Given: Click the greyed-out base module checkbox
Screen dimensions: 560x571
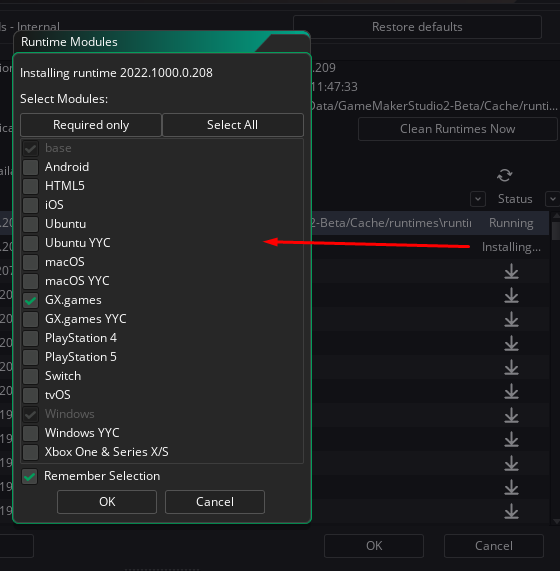Looking at the screenshot, I should click(x=31, y=148).
